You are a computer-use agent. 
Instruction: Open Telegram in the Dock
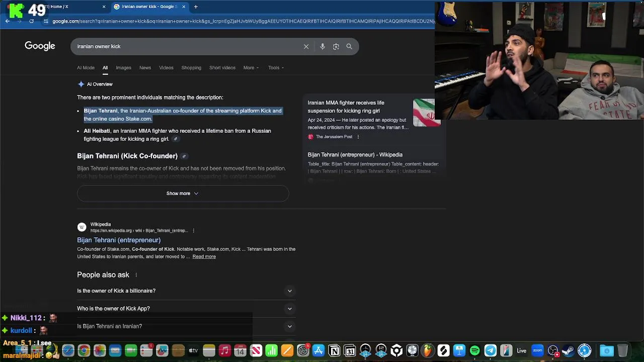pos(491,350)
